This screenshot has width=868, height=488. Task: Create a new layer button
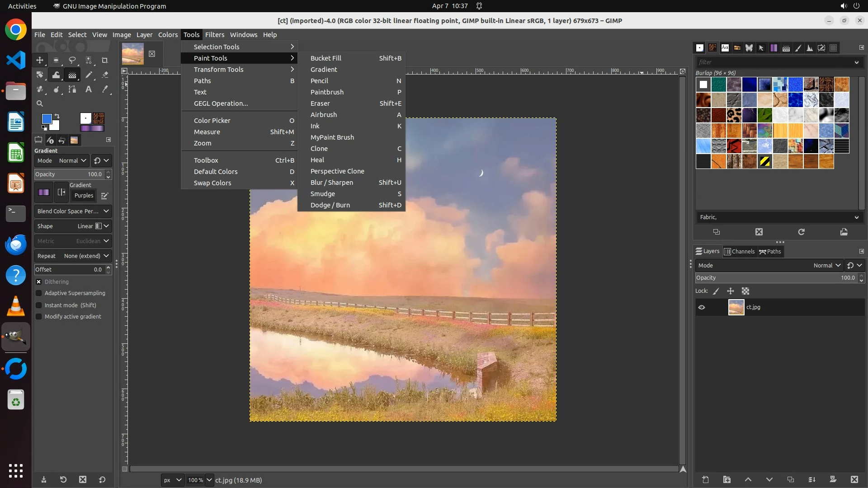coord(705,479)
